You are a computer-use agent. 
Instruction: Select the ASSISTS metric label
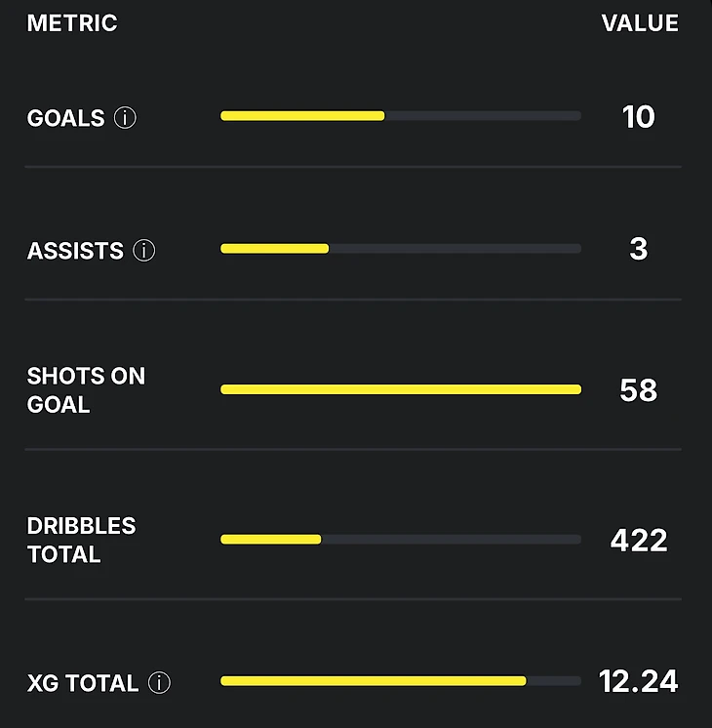click(75, 251)
